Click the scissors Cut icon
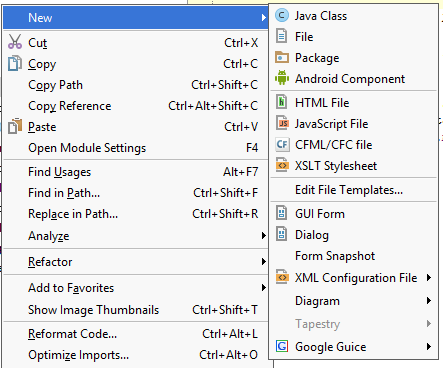The image size is (443, 368). click(x=15, y=42)
